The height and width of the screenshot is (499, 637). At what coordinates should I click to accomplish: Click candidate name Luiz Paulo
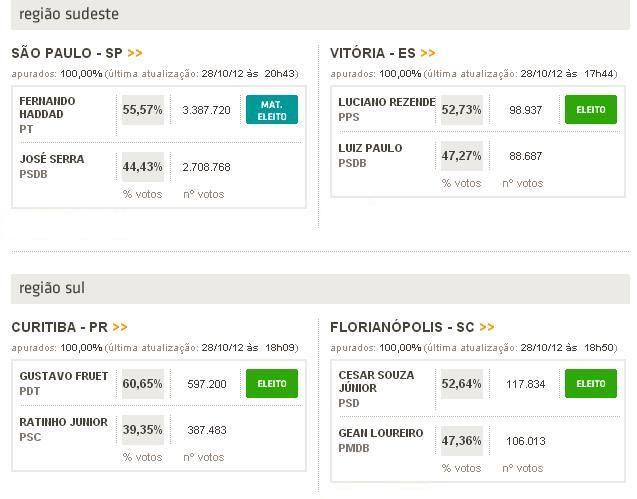tap(370, 148)
